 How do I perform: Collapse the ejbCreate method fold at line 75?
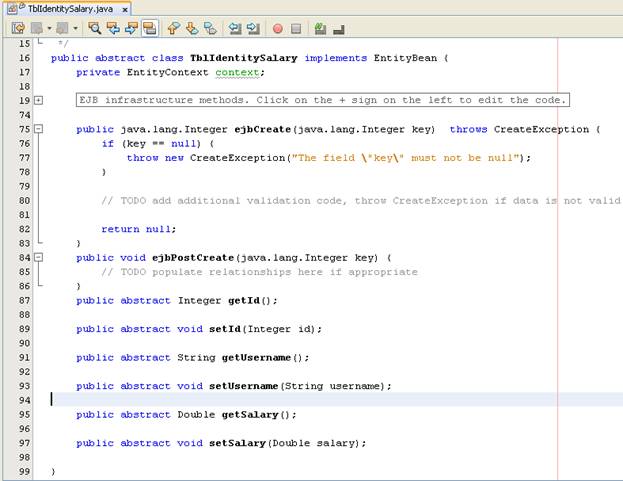(x=39, y=129)
